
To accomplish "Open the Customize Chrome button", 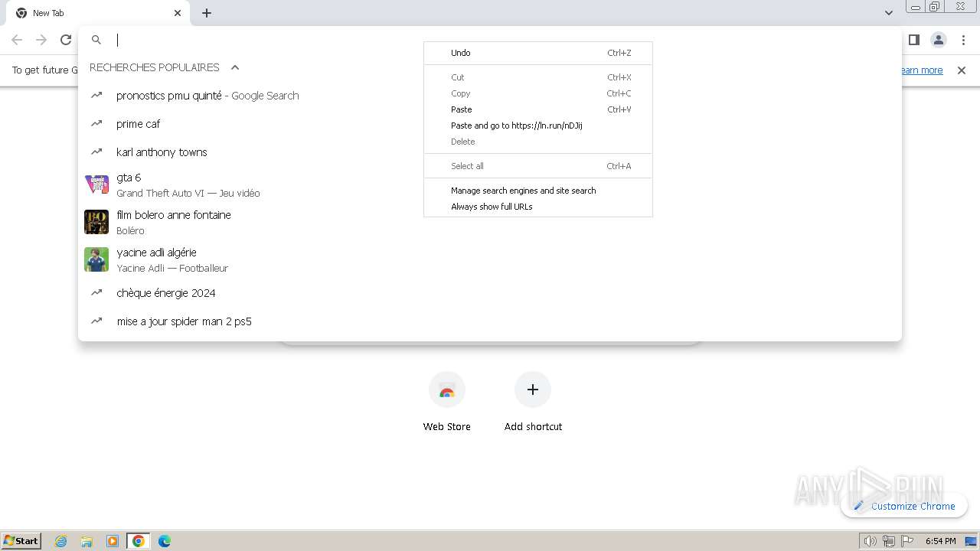I will click(x=904, y=506).
